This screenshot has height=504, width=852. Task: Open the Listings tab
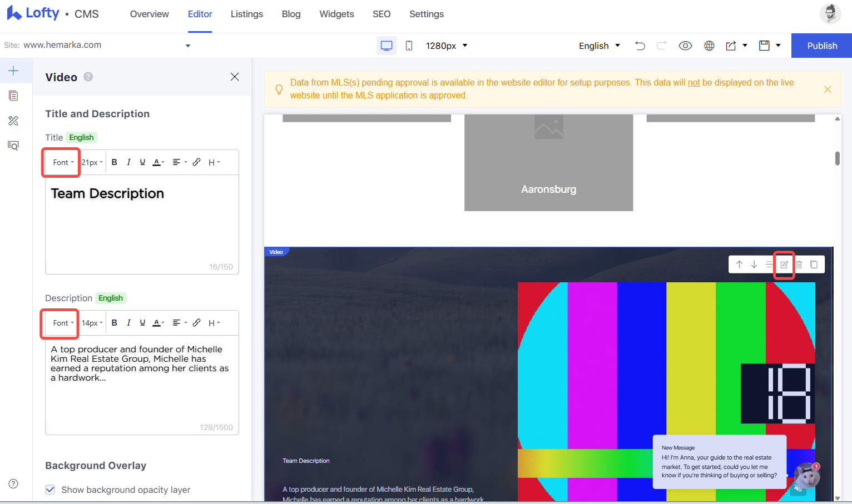[247, 14]
